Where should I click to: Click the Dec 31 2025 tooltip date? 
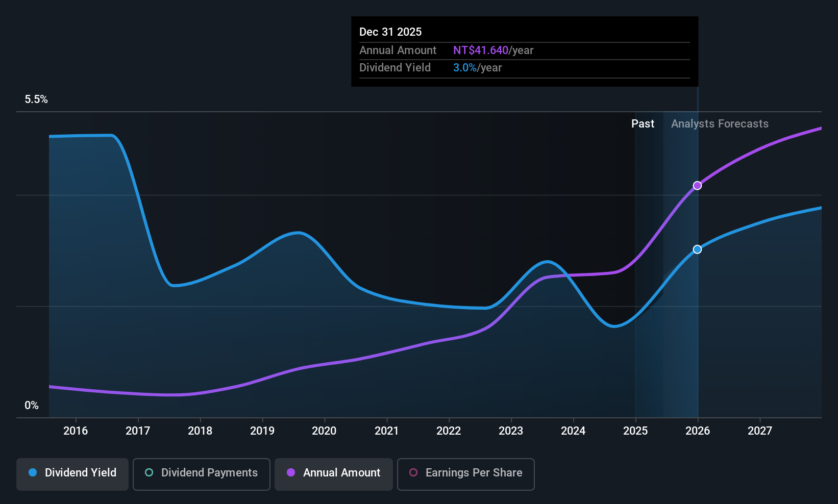click(390, 32)
